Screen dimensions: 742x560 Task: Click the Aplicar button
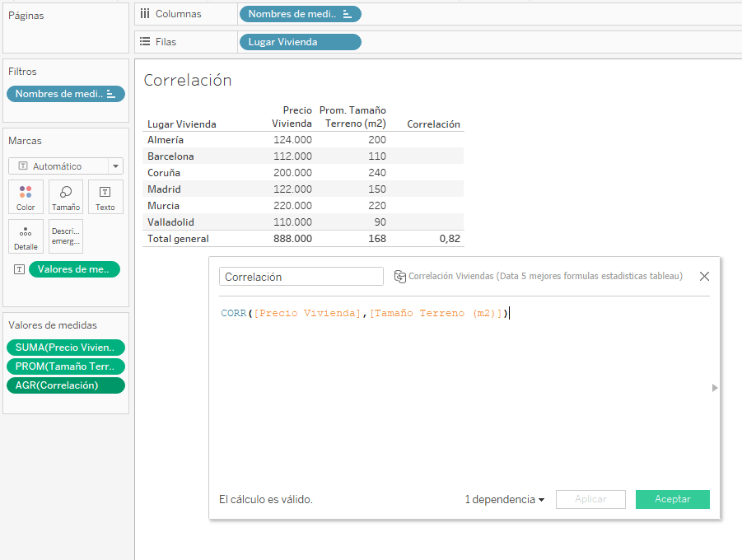(590, 499)
